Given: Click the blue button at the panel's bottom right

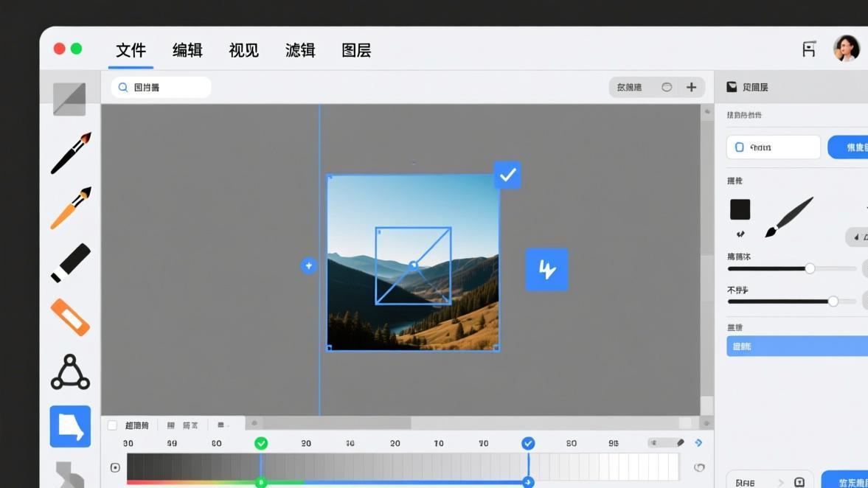Looking at the screenshot, I should point(844,480).
